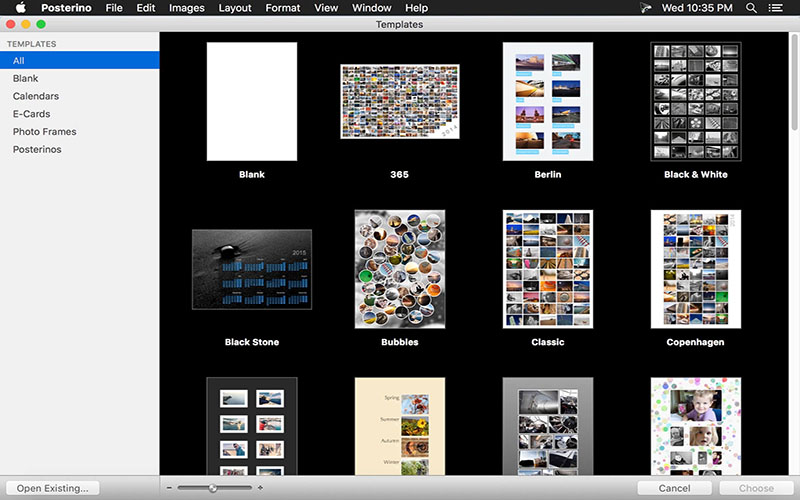Select the Black & White template thumbnail
Screen dimensions: 800x500
[696, 102]
